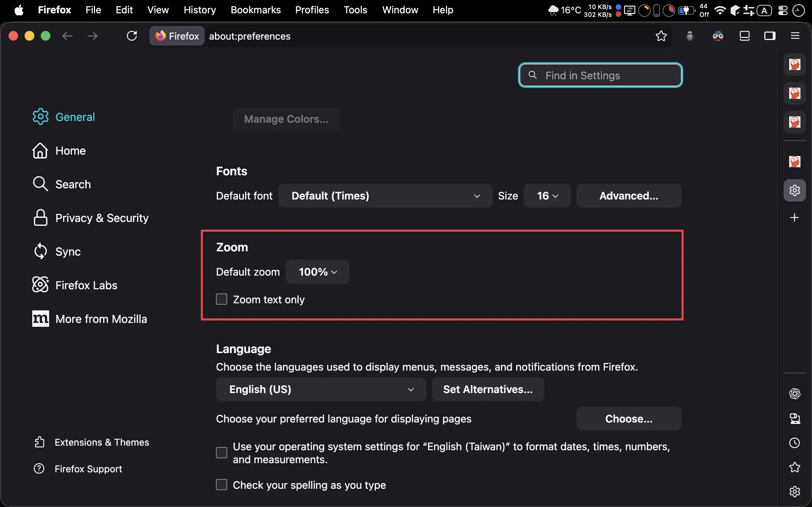Toggle the sidebar icon in toolbar
The width and height of the screenshot is (812, 507).
[770, 36]
